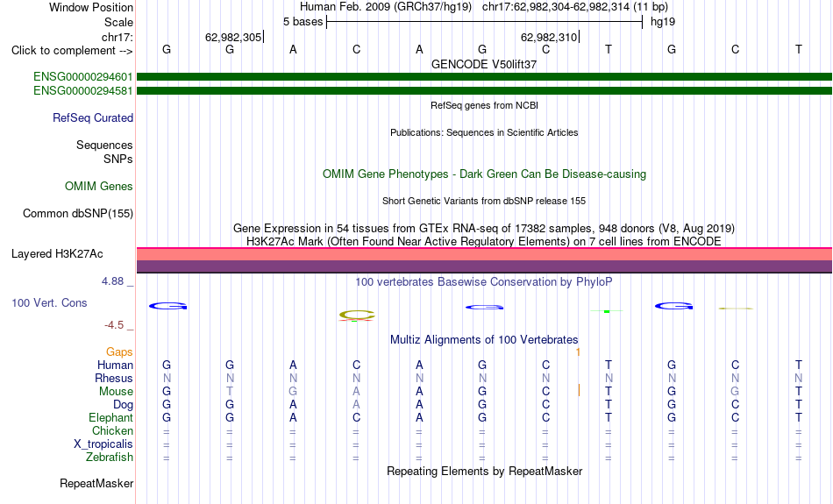Viewport: 833px width, 504px height.
Task: Click the purple H3K27Ac signal band
Action: [x=484, y=266]
